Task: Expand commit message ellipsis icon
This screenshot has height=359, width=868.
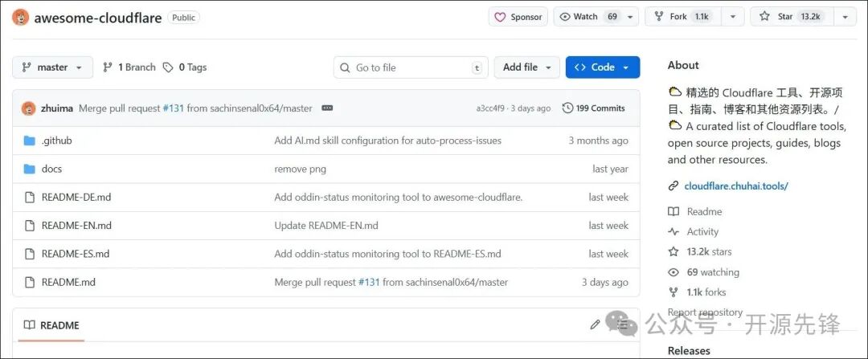Action: click(327, 108)
